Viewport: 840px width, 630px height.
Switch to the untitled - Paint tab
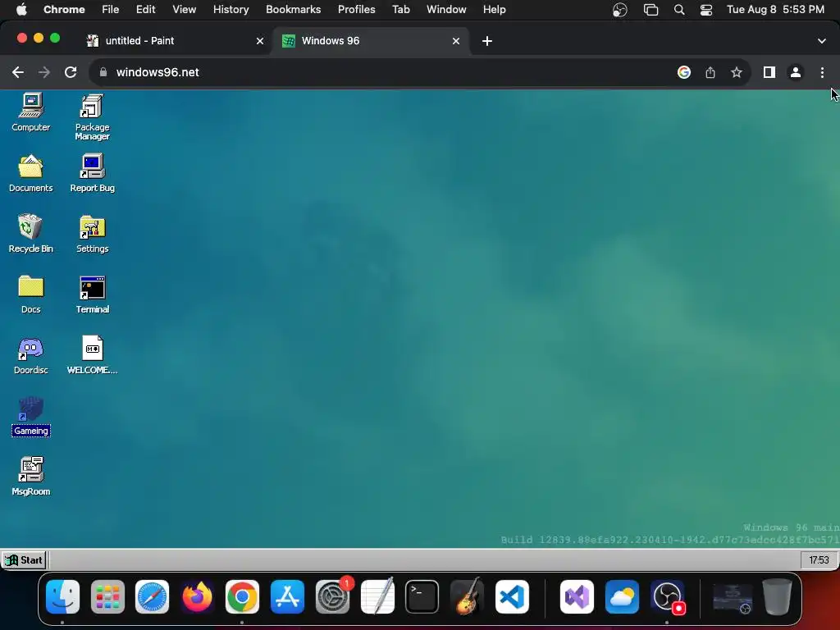coord(171,41)
